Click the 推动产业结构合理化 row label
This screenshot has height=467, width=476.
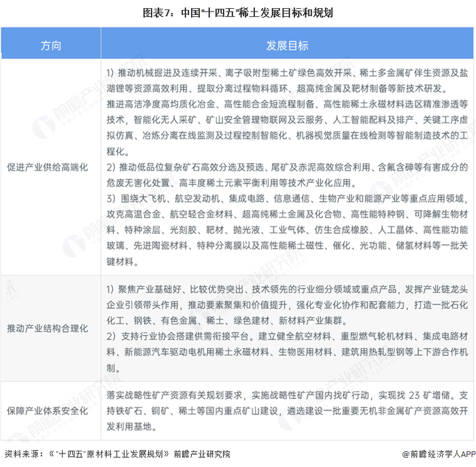(x=48, y=328)
